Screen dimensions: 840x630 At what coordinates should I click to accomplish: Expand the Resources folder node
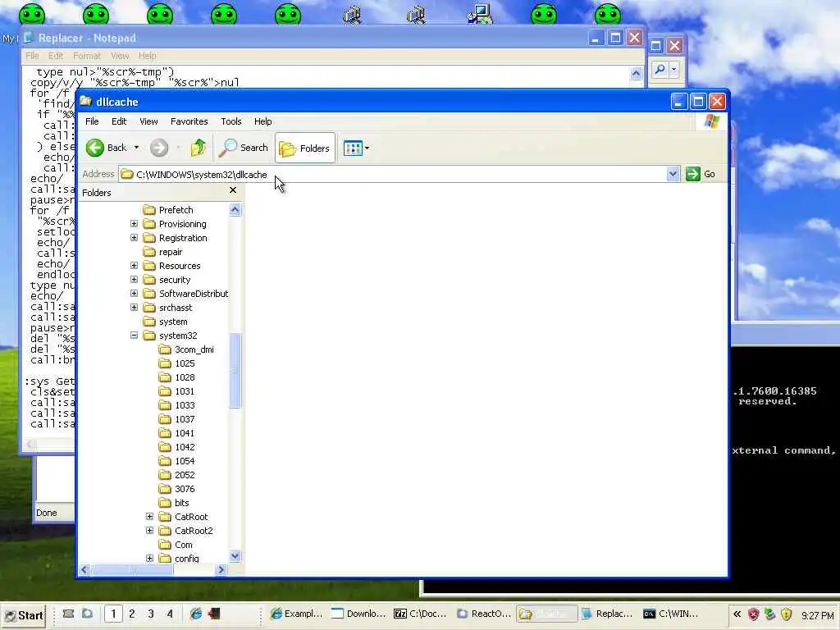click(x=134, y=266)
